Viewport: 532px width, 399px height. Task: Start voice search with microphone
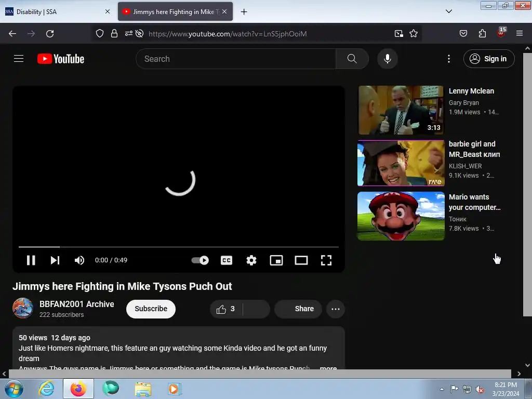pos(387,59)
